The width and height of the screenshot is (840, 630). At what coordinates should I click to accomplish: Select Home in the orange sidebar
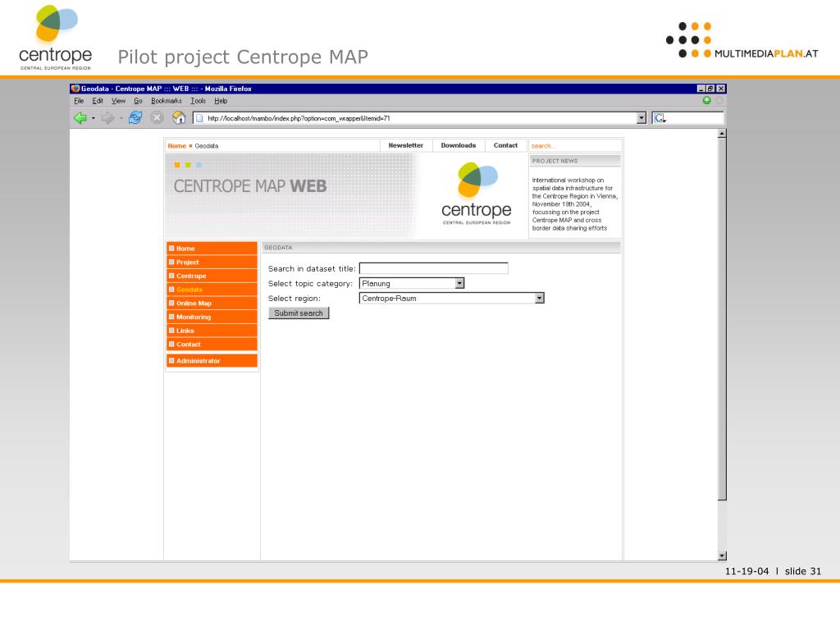click(x=212, y=249)
